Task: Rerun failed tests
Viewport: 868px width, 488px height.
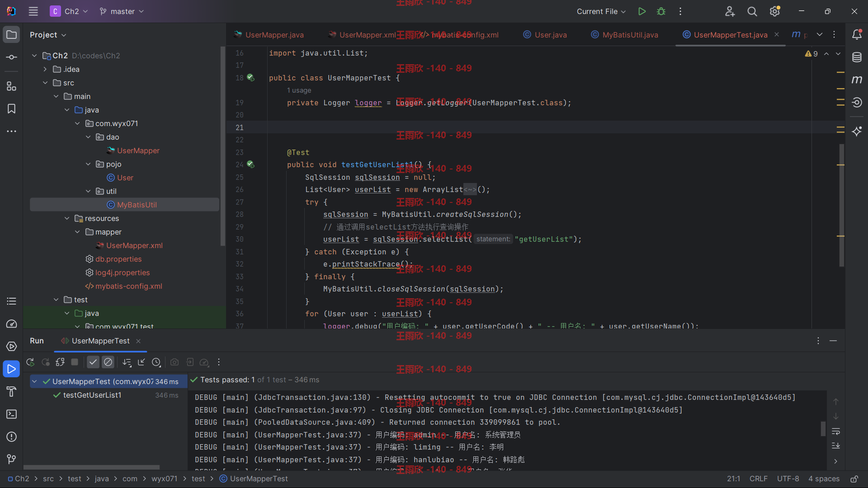Action: [45, 362]
